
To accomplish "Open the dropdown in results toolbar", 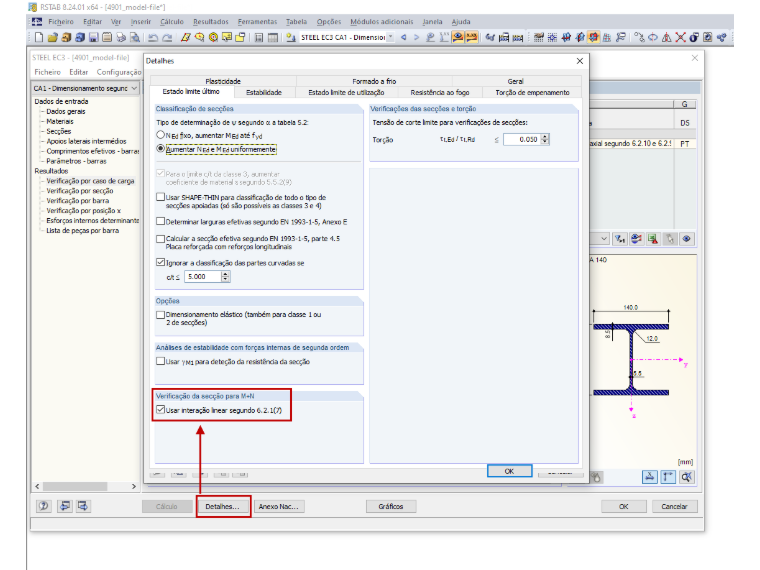I will click(604, 238).
